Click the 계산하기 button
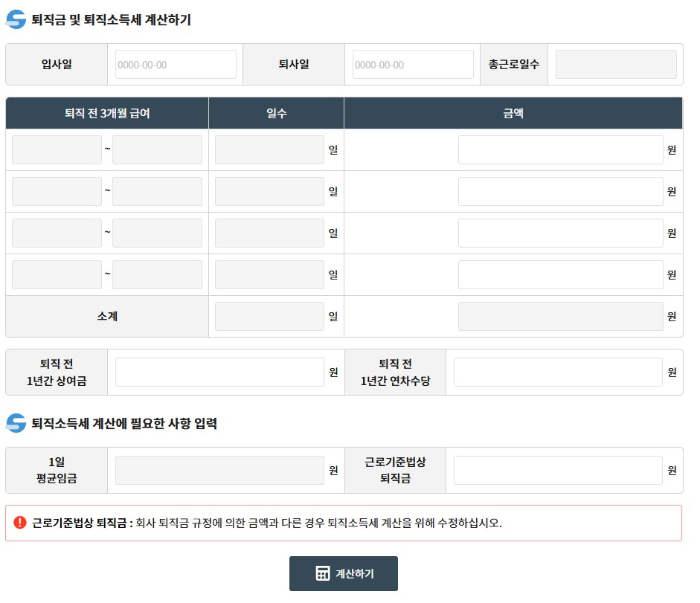The image size is (700, 603). pyautogui.click(x=343, y=573)
